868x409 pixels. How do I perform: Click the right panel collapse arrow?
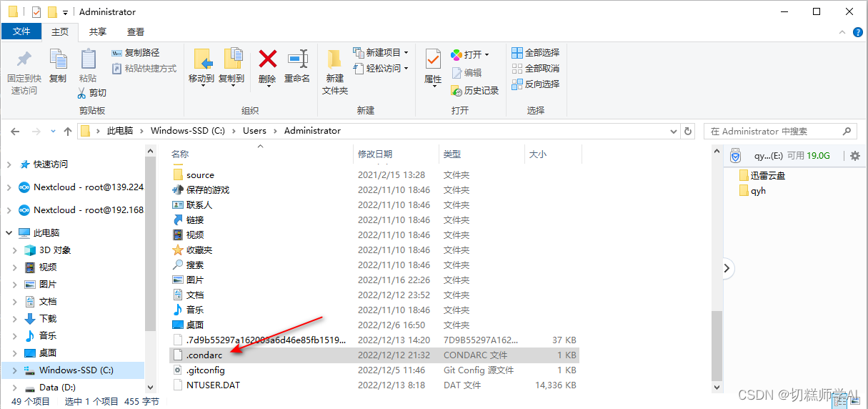click(727, 269)
